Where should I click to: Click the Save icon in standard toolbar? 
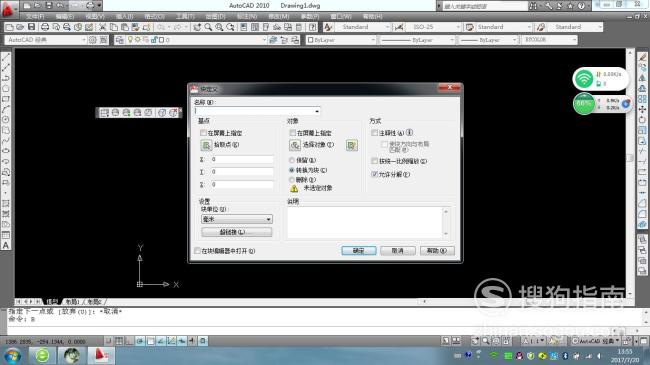[x=32, y=27]
